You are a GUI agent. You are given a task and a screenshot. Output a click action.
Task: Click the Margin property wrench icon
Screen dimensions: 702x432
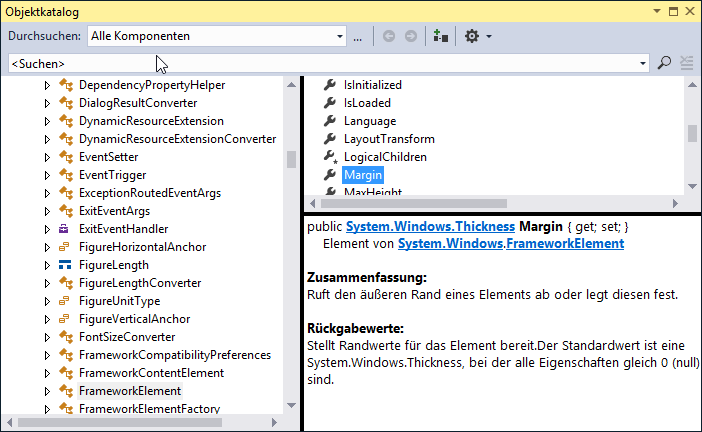330,175
